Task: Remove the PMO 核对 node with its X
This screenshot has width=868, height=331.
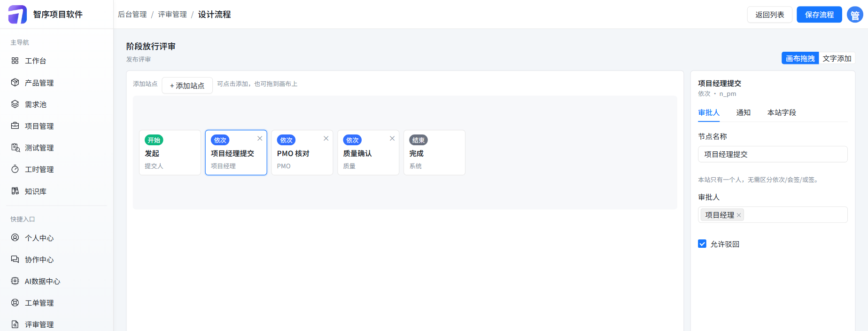Action: point(326,138)
